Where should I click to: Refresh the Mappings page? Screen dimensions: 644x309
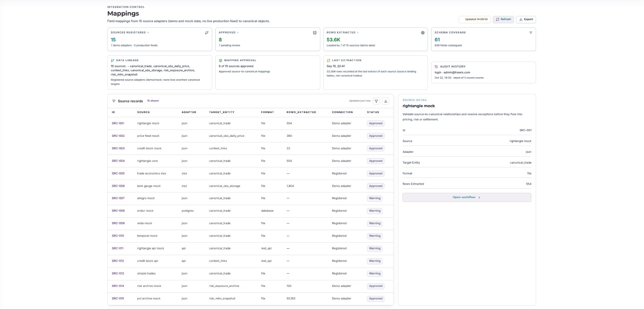504,19
